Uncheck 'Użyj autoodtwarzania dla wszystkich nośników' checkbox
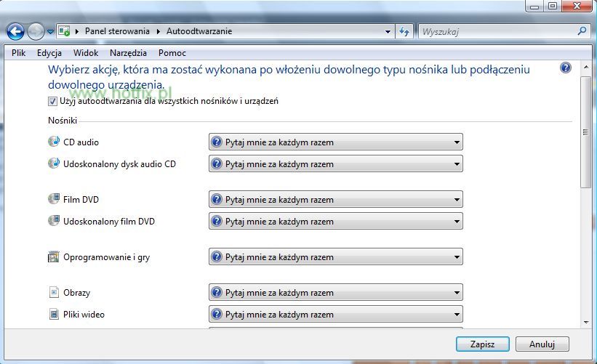The image size is (597, 364). (52, 101)
